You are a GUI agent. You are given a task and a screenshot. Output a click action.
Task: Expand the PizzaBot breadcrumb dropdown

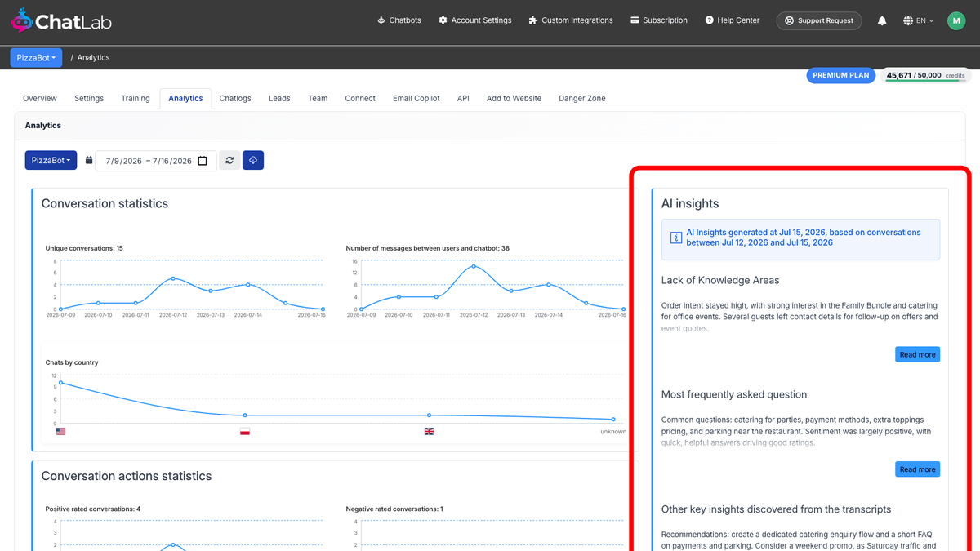click(x=36, y=58)
